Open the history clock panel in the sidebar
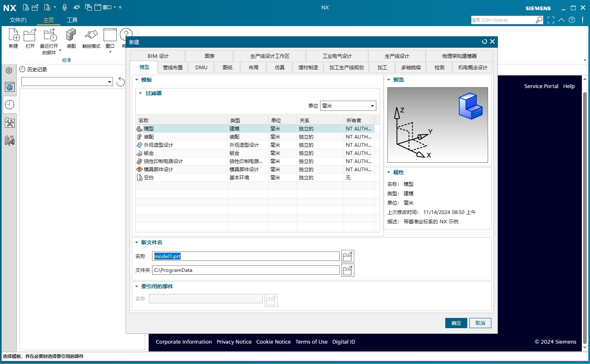Image resolution: width=590 pixels, height=364 pixels. coord(9,105)
